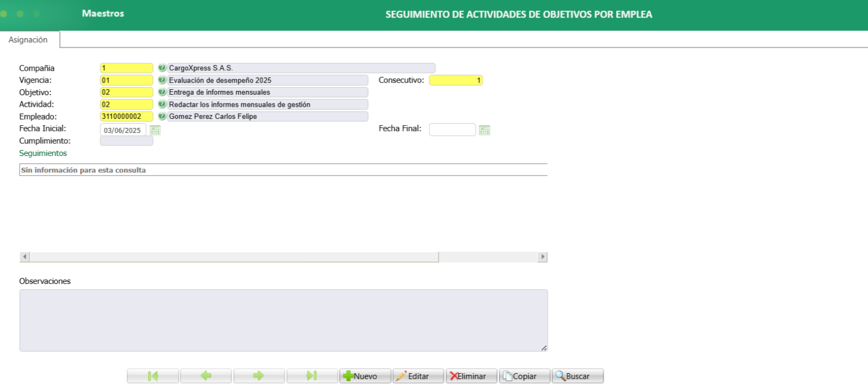
Task: Go to previous record arrow button
Action: (206, 376)
